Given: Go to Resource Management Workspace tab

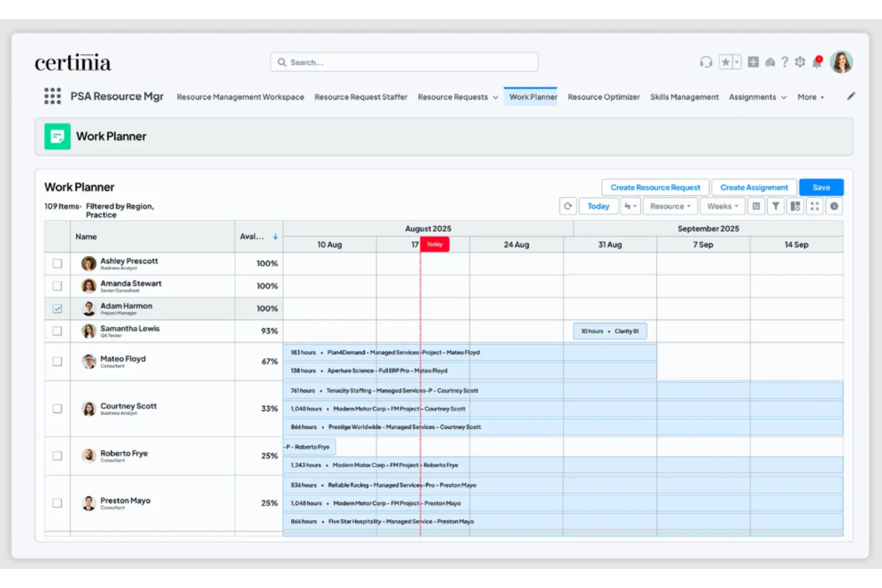Looking at the screenshot, I should [240, 97].
